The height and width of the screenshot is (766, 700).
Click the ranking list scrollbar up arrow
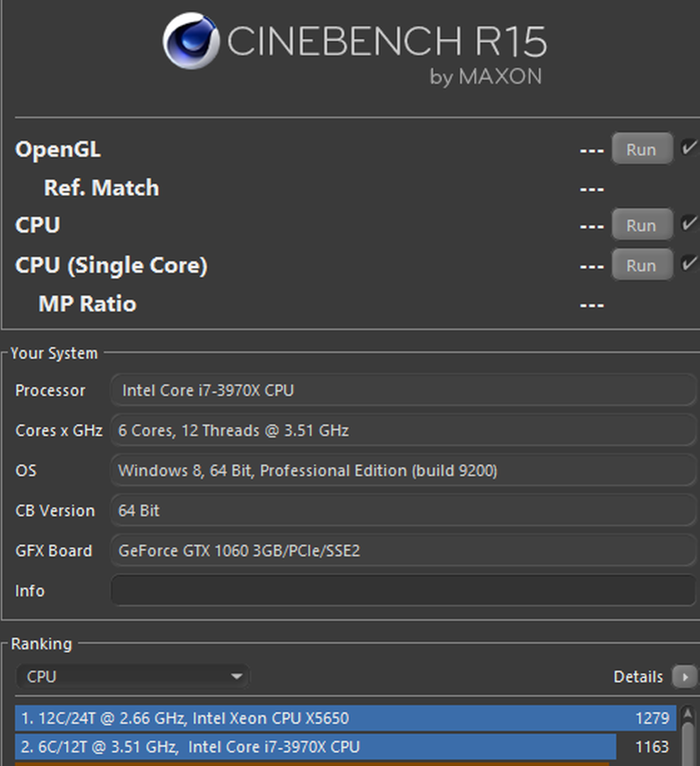688,714
